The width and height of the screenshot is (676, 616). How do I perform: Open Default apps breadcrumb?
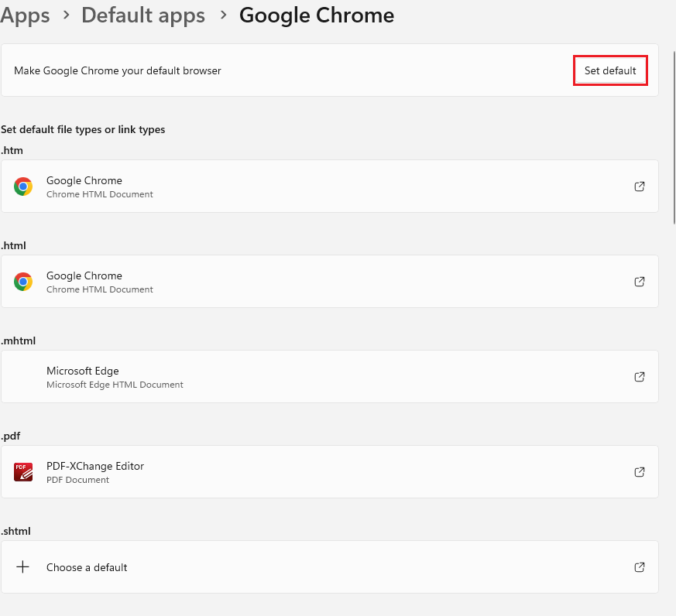pyautogui.click(x=143, y=15)
